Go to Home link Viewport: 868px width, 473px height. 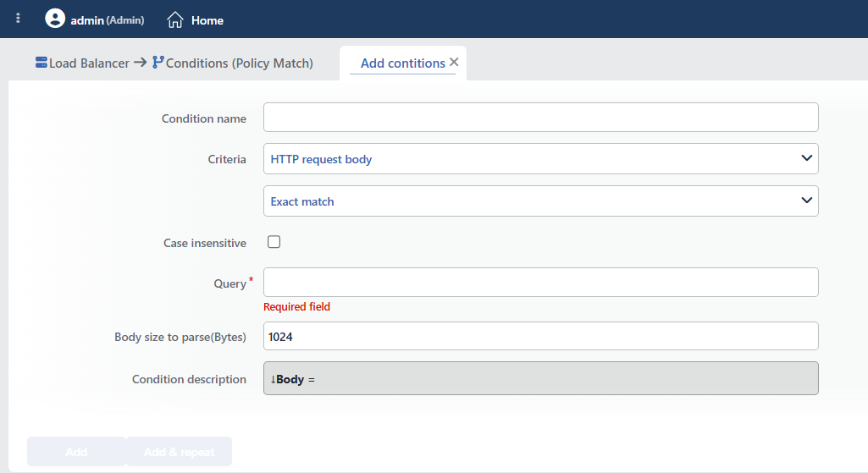207,20
